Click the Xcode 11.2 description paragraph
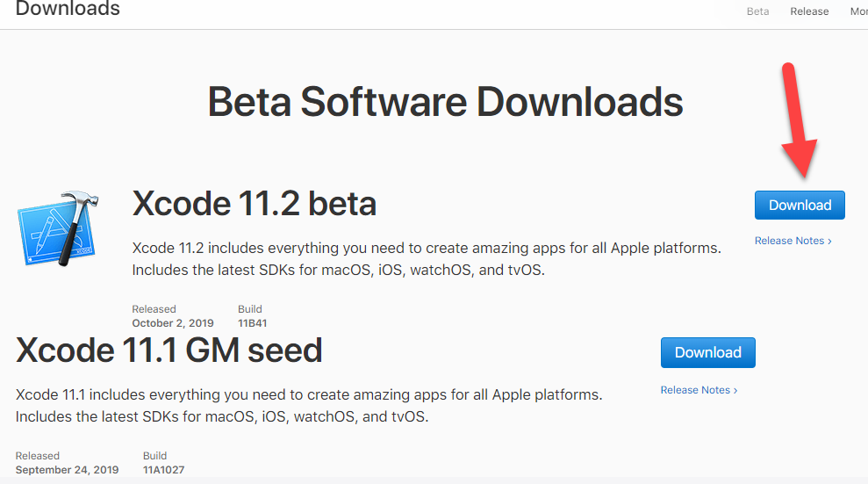 pyautogui.click(x=427, y=258)
